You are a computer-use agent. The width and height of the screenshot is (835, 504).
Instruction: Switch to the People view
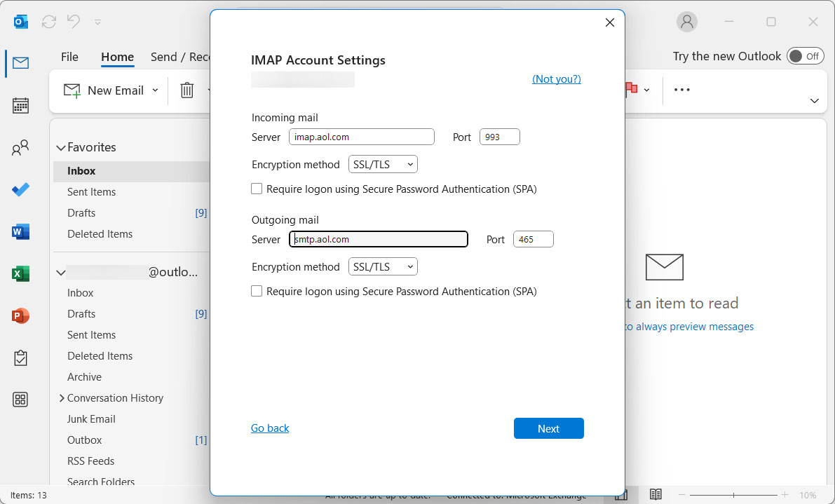[20, 147]
